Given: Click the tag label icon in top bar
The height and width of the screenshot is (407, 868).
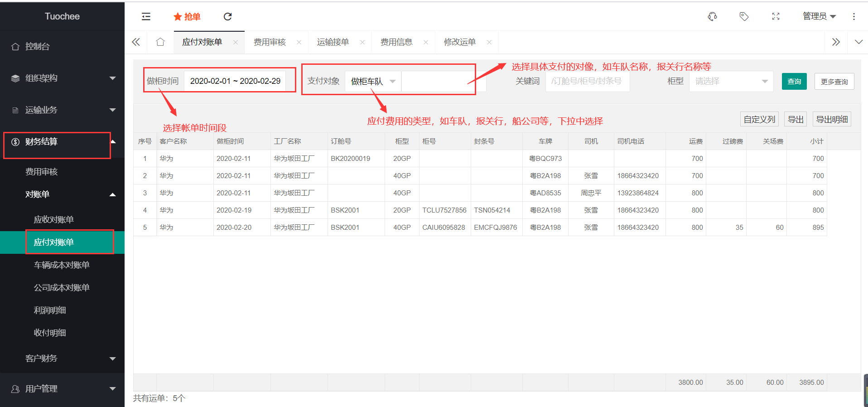Looking at the screenshot, I should (744, 17).
